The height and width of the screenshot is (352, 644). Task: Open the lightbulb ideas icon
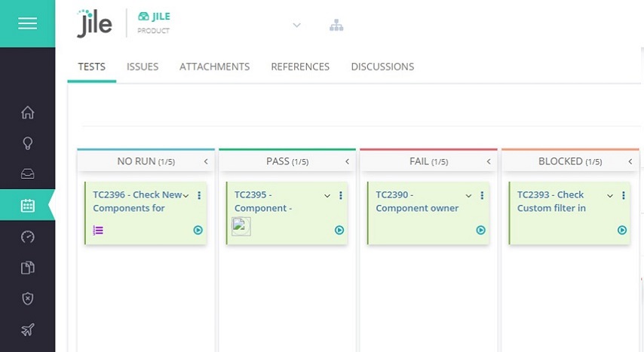click(x=27, y=143)
